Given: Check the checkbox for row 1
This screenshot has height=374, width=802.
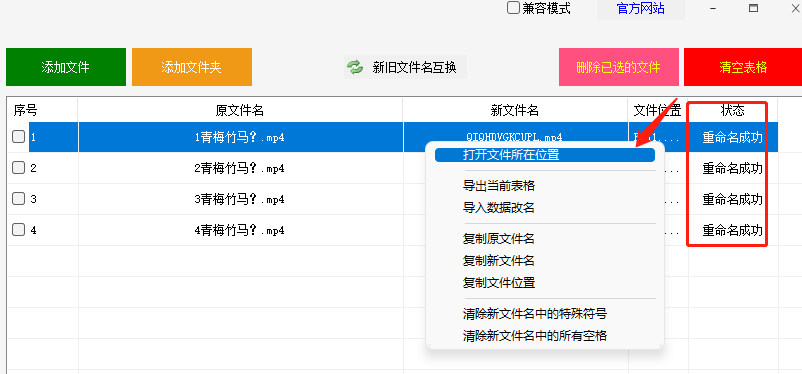Looking at the screenshot, I should click(18, 137).
